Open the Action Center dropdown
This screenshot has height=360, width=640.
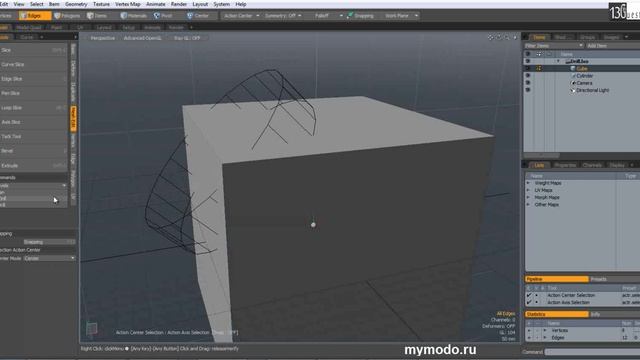tap(242, 16)
